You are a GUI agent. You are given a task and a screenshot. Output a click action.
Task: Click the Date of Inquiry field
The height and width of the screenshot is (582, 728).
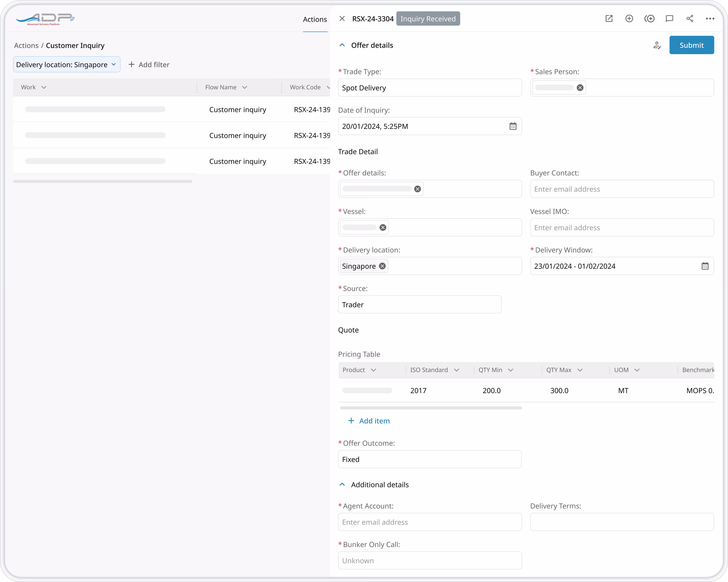click(430, 126)
